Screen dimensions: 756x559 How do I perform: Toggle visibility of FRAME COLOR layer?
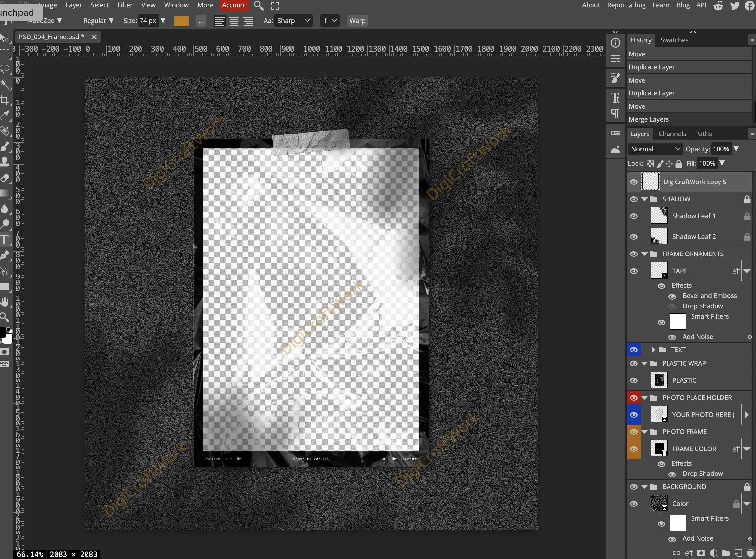coord(633,449)
